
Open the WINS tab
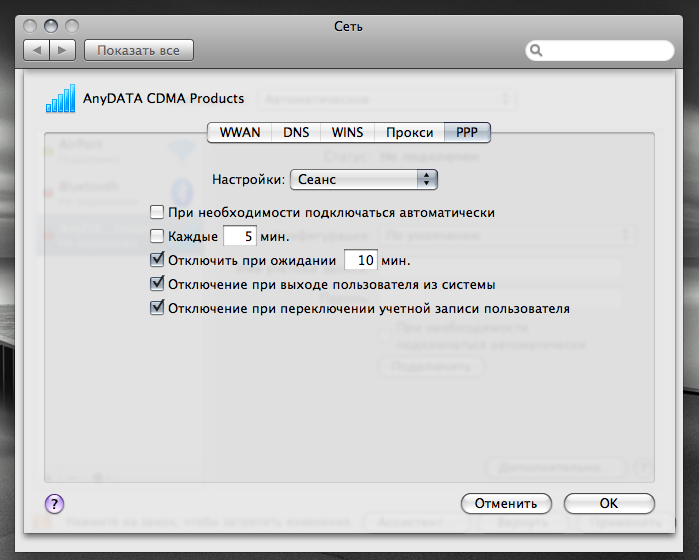(x=347, y=132)
